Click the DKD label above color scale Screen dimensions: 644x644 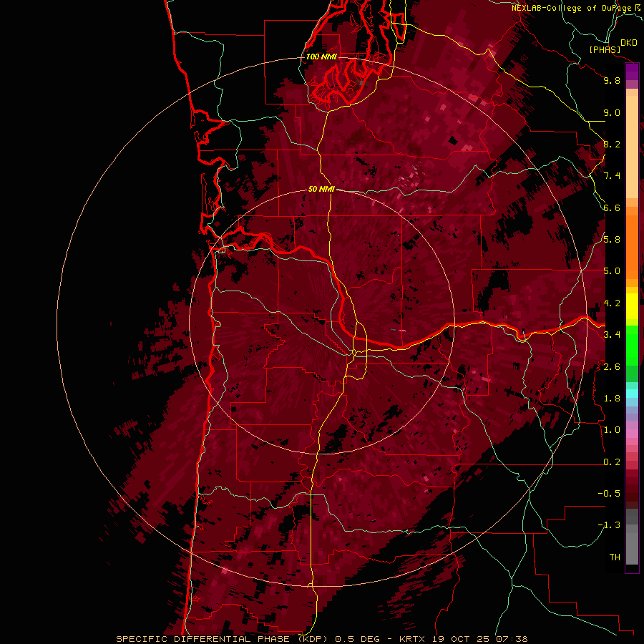tap(629, 43)
